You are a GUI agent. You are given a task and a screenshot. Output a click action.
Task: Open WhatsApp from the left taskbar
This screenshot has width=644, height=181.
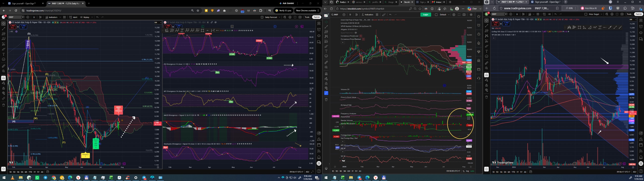pos(37,178)
